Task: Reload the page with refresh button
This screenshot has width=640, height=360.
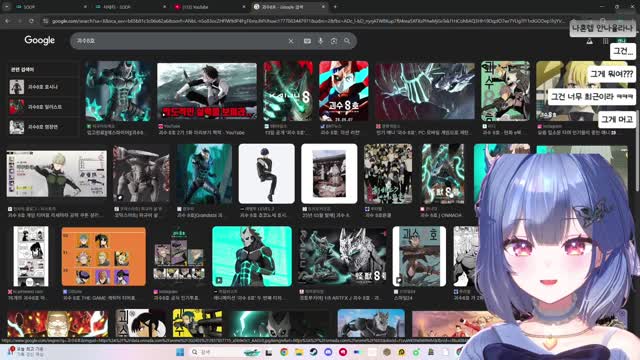Action: (31, 20)
